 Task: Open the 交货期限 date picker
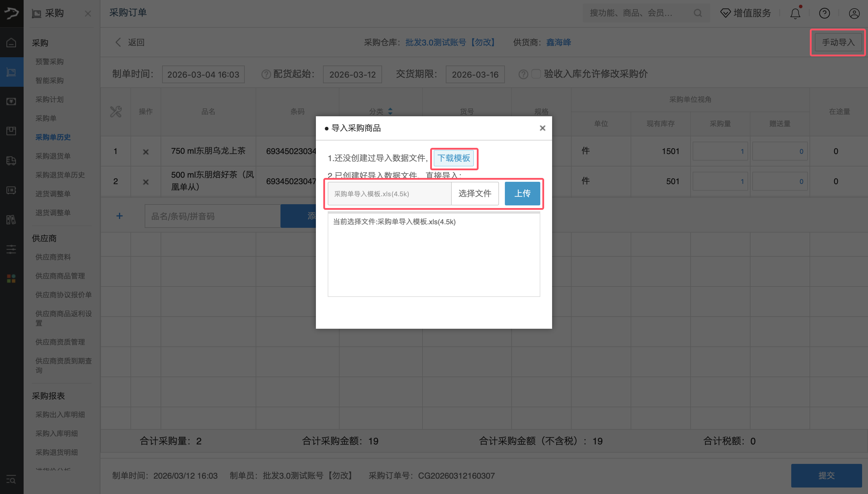(x=475, y=74)
